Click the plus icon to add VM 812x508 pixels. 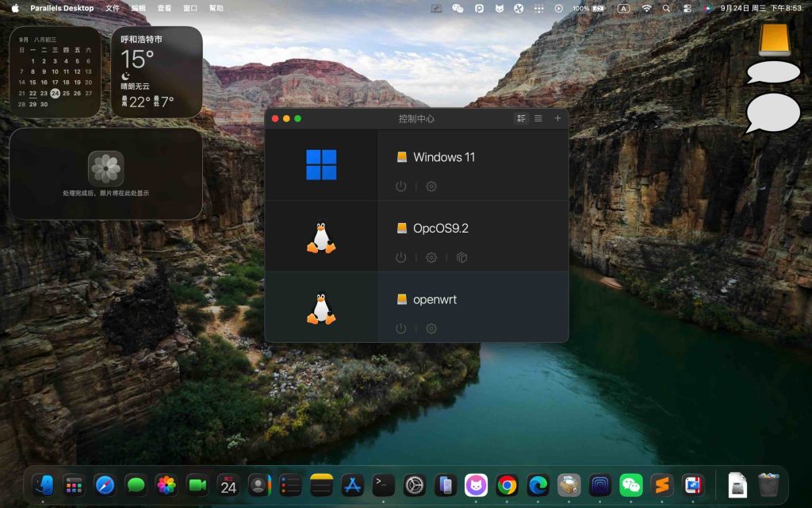(x=557, y=118)
